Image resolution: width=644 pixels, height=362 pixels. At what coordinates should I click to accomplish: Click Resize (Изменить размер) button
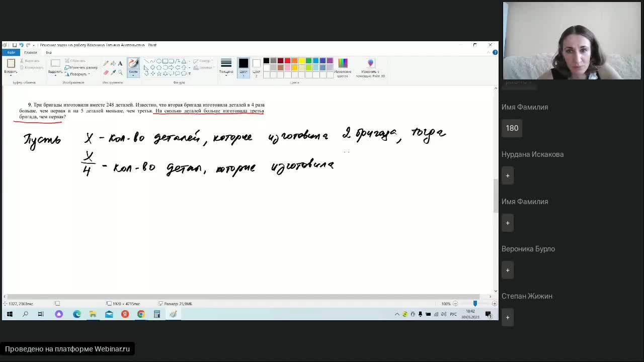tap(81, 67)
